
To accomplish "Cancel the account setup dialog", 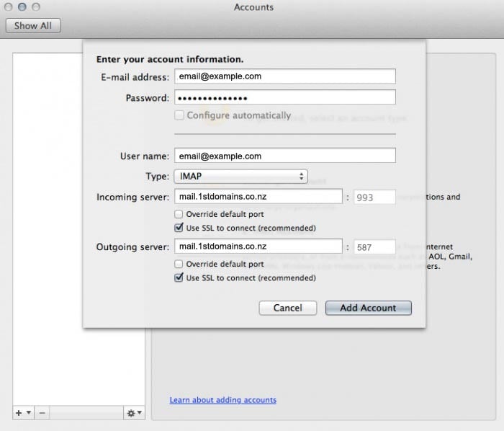I will 287,308.
